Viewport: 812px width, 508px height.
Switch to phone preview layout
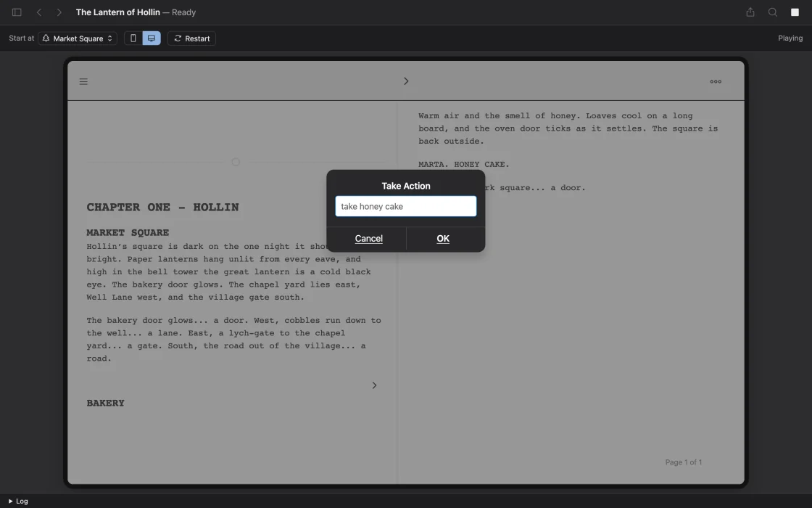[x=133, y=38]
